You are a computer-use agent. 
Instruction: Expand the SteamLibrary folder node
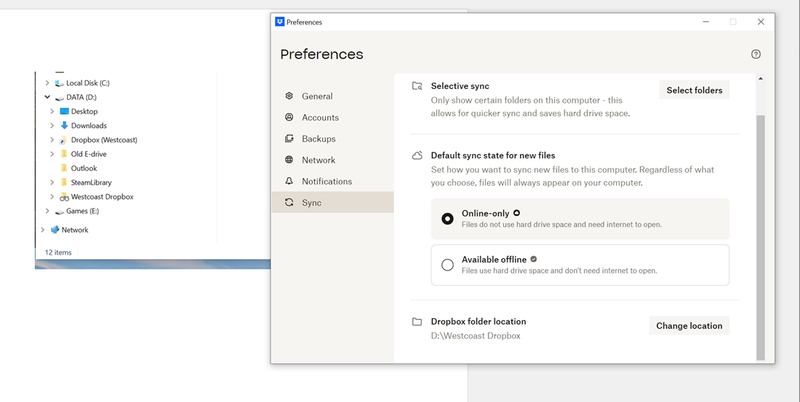click(x=52, y=183)
